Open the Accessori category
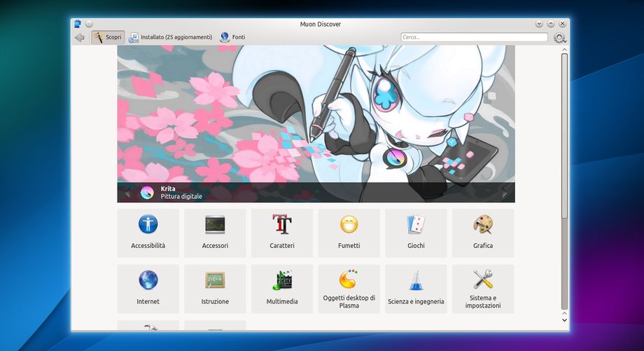Viewport: 644px width, 351px height. [215, 233]
